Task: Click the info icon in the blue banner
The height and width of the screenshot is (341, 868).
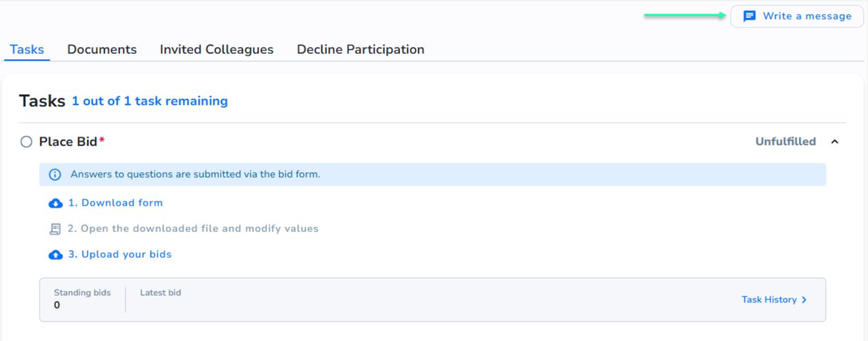Action: pyautogui.click(x=55, y=174)
